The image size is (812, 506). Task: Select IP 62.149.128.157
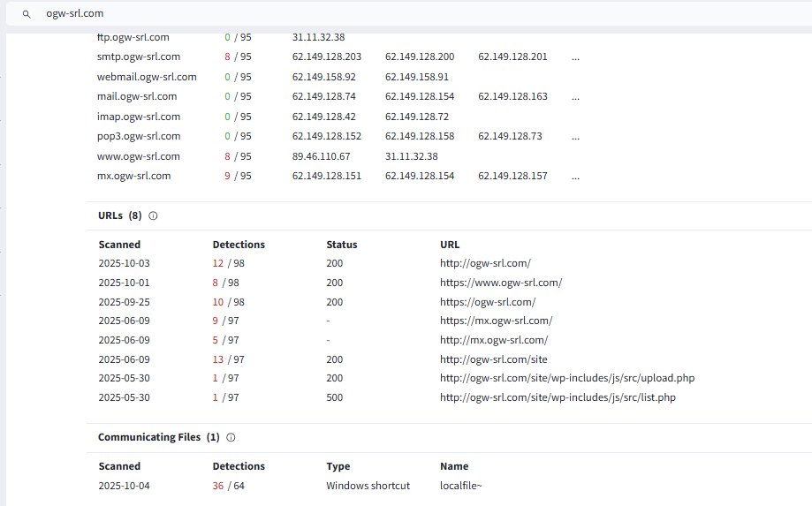tap(512, 176)
